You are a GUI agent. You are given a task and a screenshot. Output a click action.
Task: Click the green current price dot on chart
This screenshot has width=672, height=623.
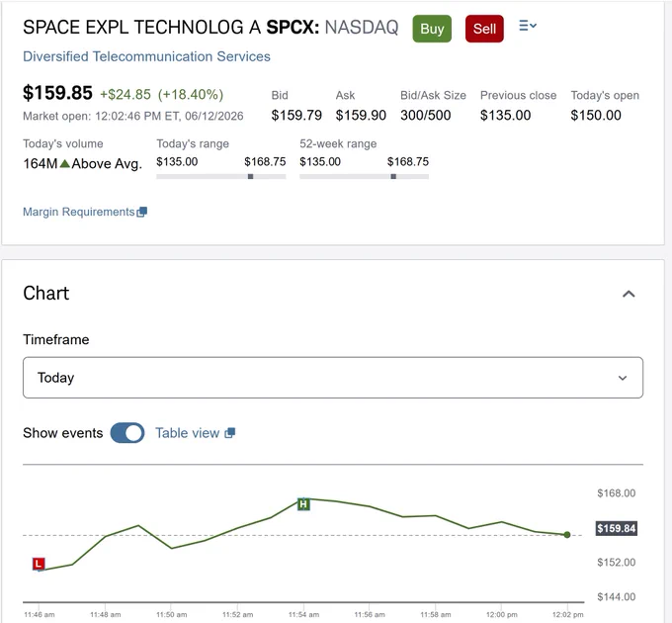click(567, 535)
